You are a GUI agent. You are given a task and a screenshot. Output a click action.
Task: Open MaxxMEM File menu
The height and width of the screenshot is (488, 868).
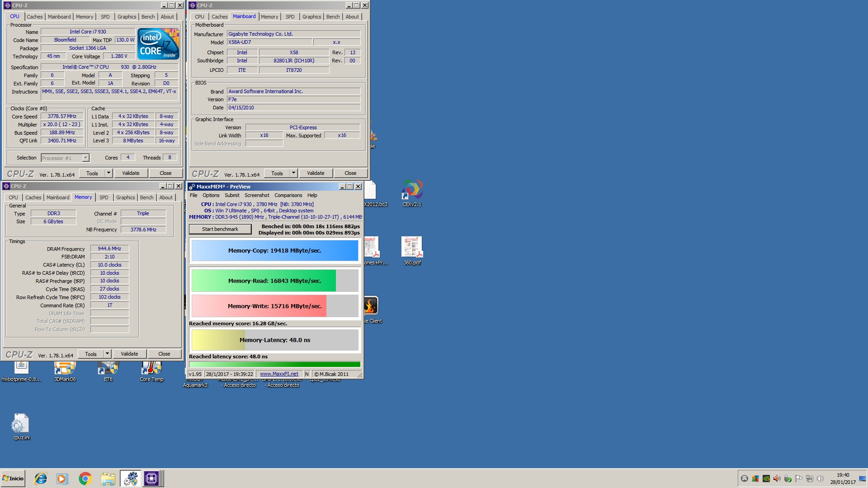point(193,195)
